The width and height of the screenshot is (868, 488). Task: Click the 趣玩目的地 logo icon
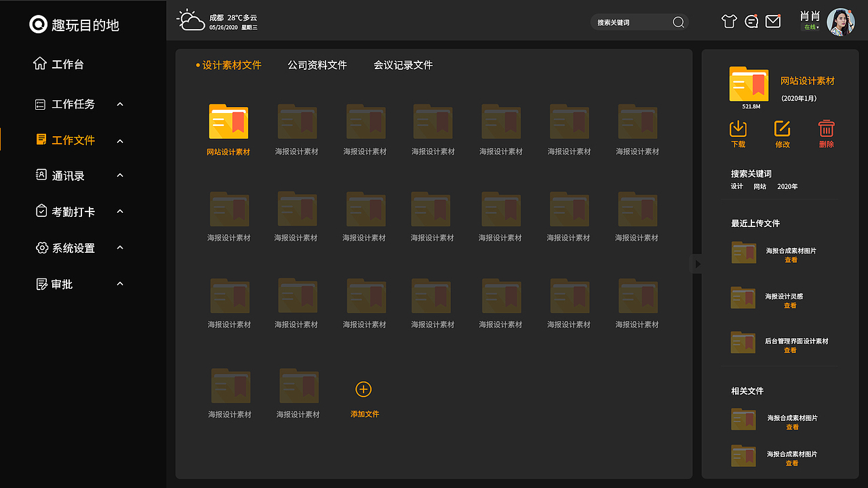39,24
